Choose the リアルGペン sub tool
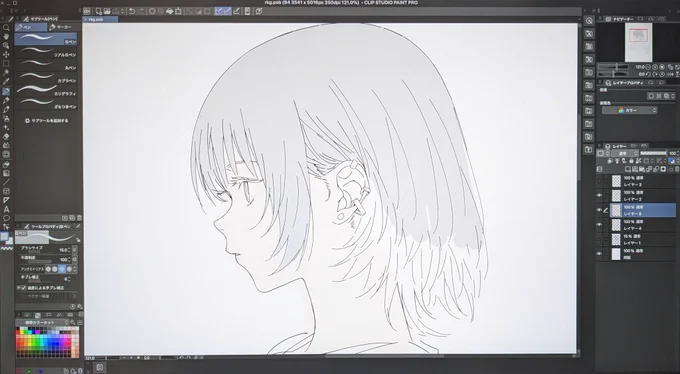 46,52
